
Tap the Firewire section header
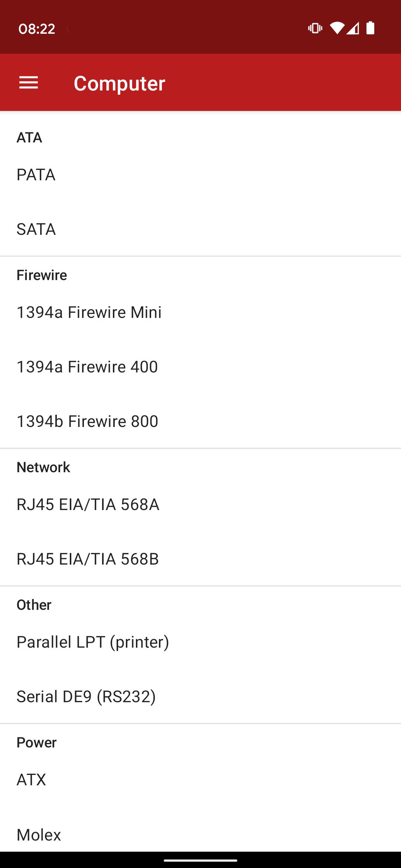coord(42,275)
